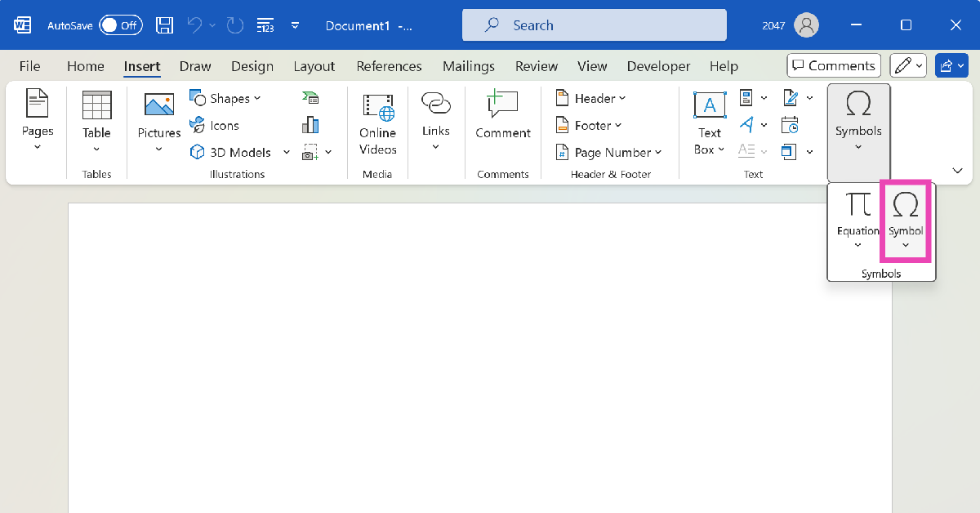Toggle the AutoSave switch
Viewport: 980px width, 513px height.
(121, 25)
